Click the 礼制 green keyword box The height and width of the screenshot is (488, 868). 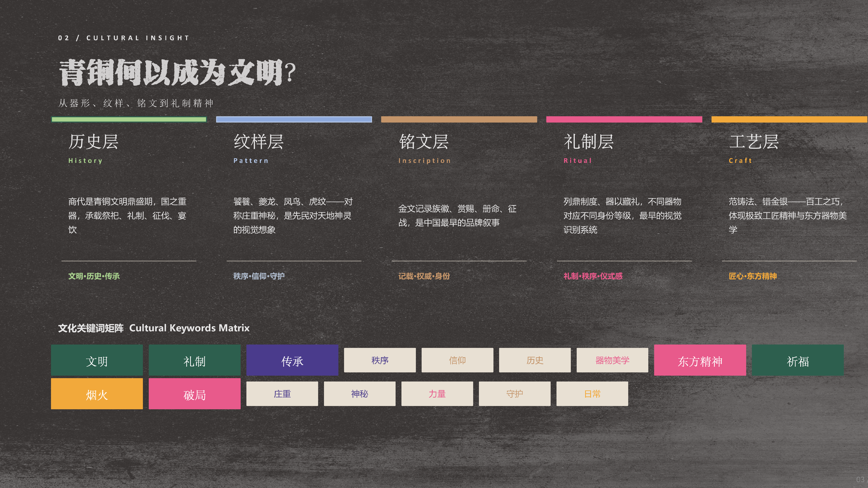[194, 360]
